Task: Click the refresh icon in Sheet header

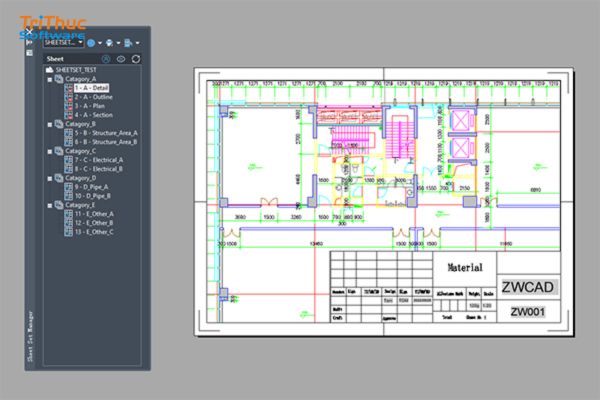Action: (136, 59)
